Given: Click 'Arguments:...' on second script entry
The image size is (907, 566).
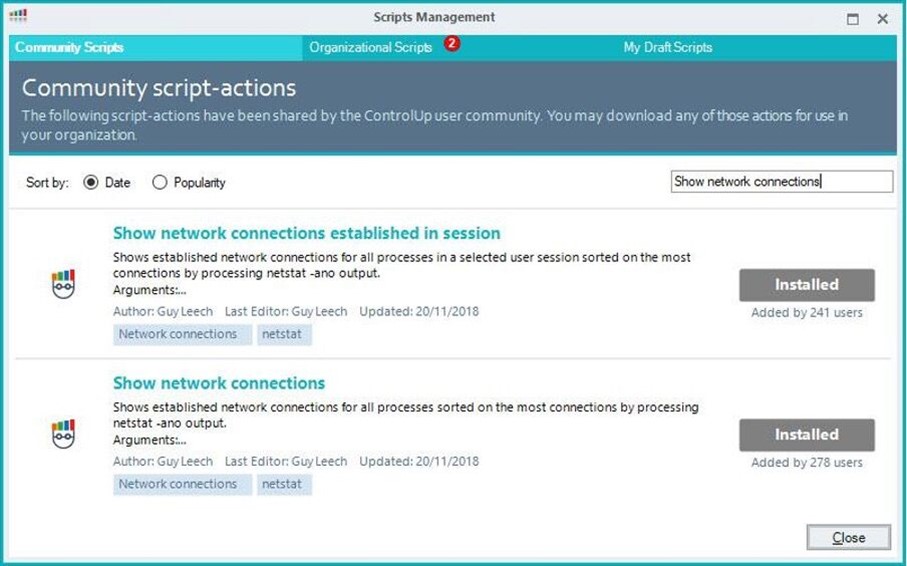Looking at the screenshot, I should (149, 440).
